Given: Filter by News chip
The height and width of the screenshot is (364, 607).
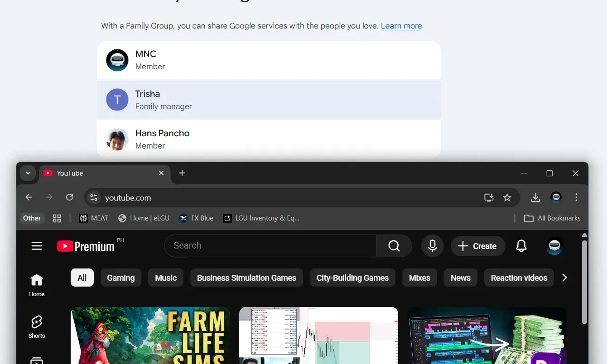Looking at the screenshot, I should (x=461, y=278).
